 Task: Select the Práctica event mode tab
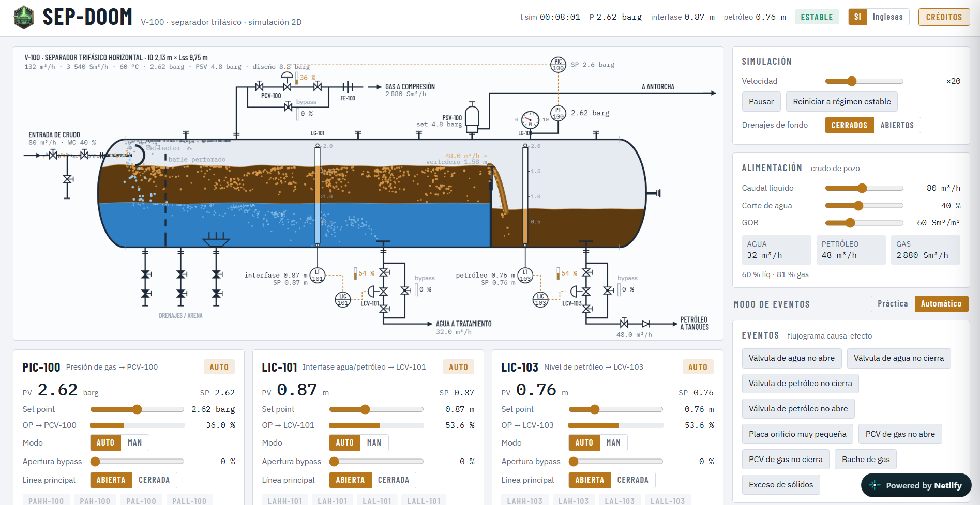[893, 304]
